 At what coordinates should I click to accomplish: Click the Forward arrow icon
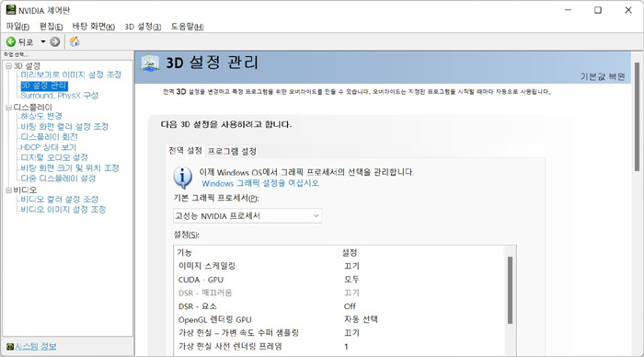click(55, 42)
